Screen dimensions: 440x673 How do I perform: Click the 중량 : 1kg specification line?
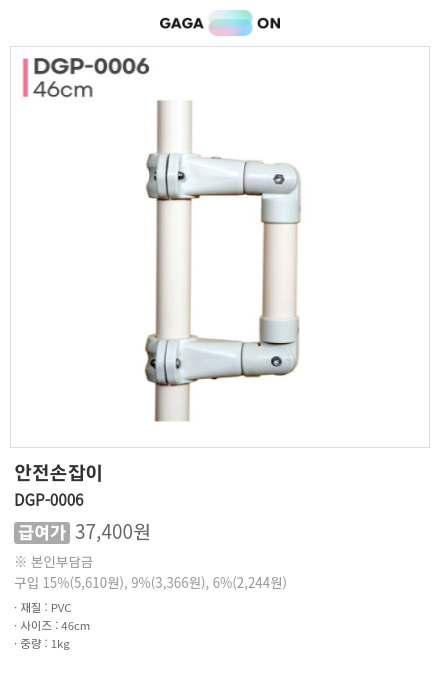42,644
